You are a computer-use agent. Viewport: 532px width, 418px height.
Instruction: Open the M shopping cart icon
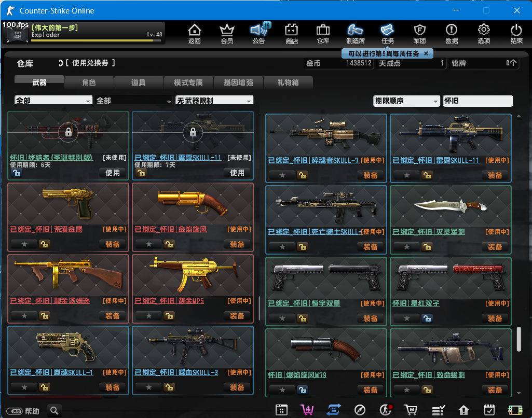411,410
